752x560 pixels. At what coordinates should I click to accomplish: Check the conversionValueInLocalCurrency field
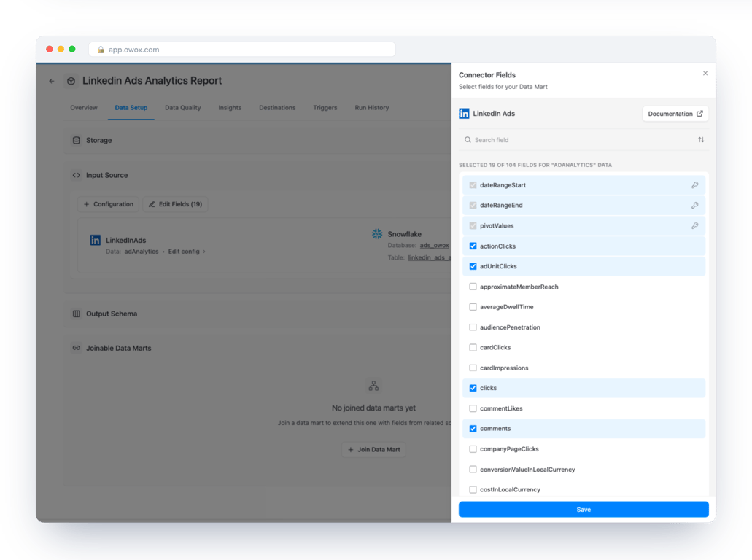click(473, 470)
